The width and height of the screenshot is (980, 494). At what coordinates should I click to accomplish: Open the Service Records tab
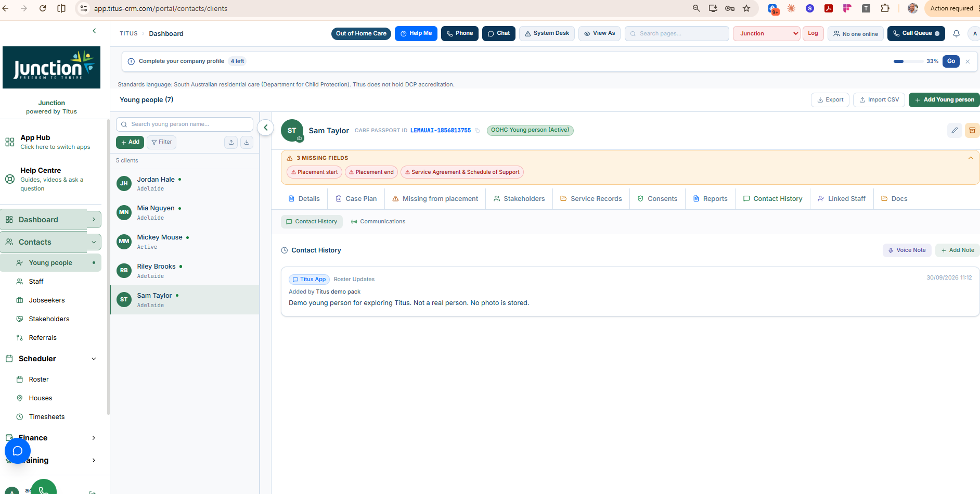(x=591, y=199)
